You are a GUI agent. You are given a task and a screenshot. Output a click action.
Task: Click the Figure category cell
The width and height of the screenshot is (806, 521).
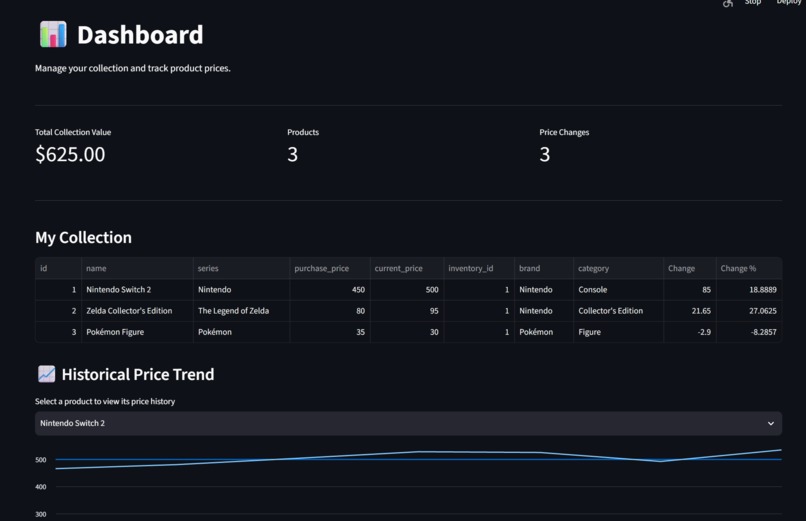tap(618, 332)
